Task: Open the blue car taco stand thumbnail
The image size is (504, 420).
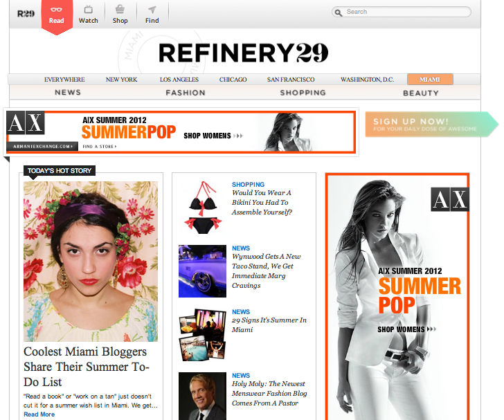Action: [x=202, y=271]
